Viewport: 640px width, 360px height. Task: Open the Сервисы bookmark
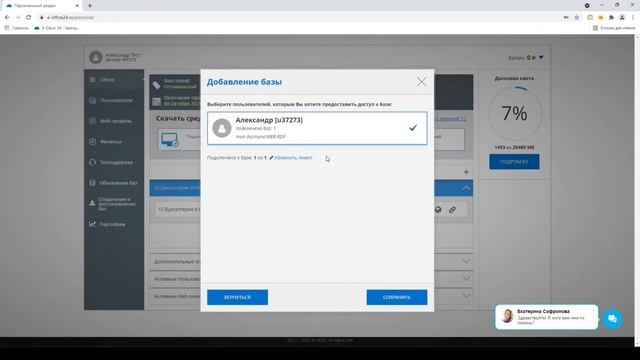17,28
